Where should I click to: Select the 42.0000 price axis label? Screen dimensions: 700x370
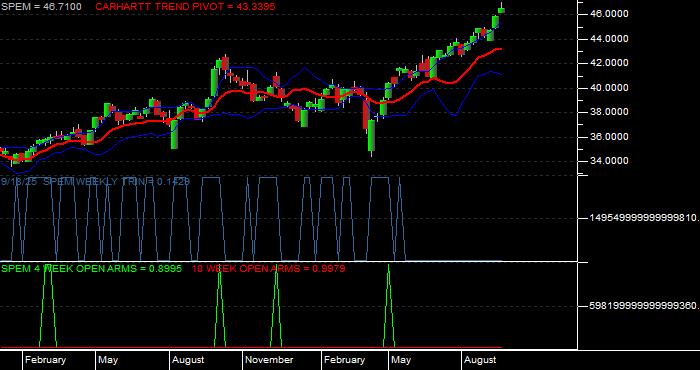tap(609, 63)
